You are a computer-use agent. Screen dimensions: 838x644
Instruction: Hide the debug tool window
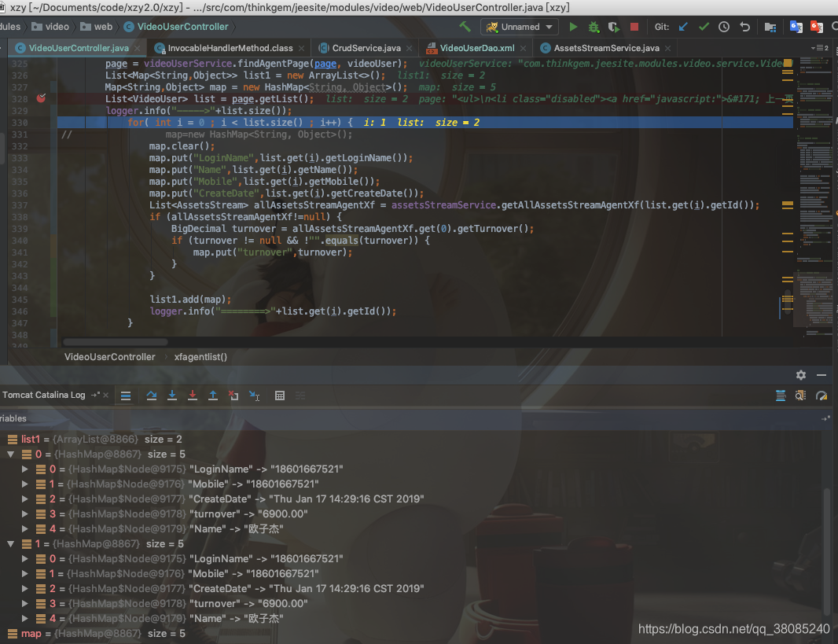[821, 375]
